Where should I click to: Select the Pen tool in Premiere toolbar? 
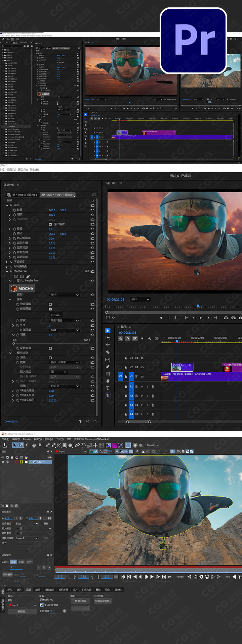[x=108, y=367]
